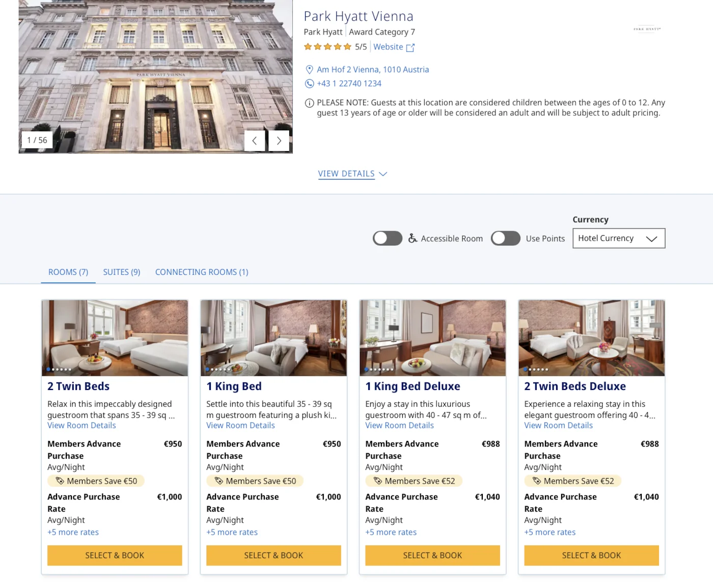Image resolution: width=713 pixels, height=588 pixels.
Task: Switch to the Suites (9) tab
Action: (122, 272)
